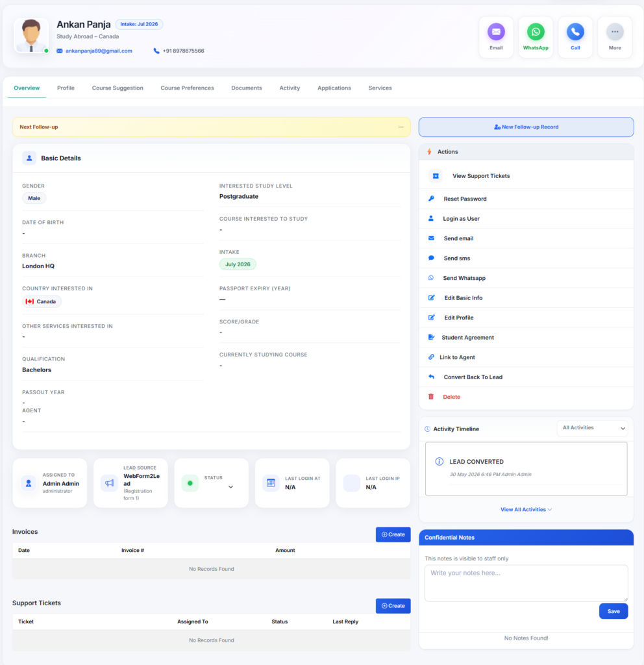
Task: Collapse the Next Follow-up banner
Action: point(401,127)
